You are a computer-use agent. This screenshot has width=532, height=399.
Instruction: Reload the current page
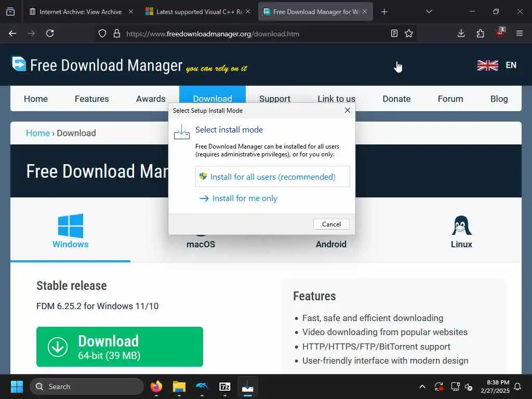click(x=50, y=33)
